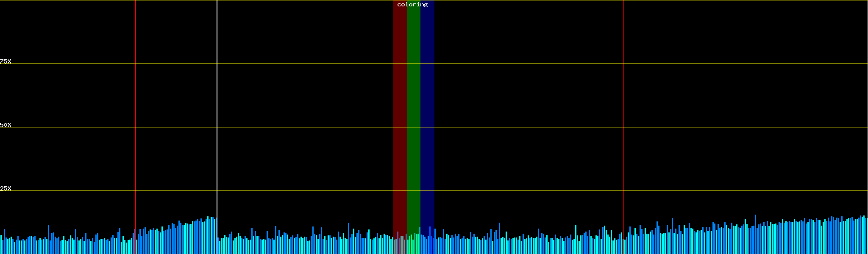
Task: Click the 50% axis label
Action: 6,125
